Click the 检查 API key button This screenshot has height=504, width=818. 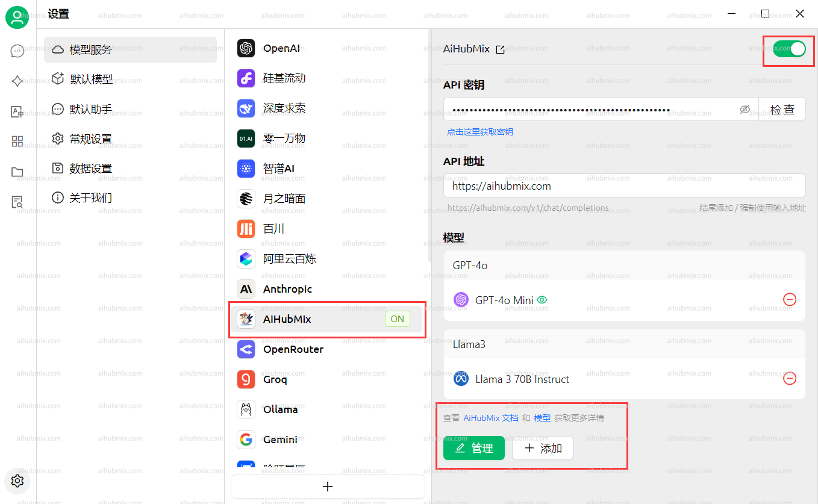pyautogui.click(x=782, y=110)
